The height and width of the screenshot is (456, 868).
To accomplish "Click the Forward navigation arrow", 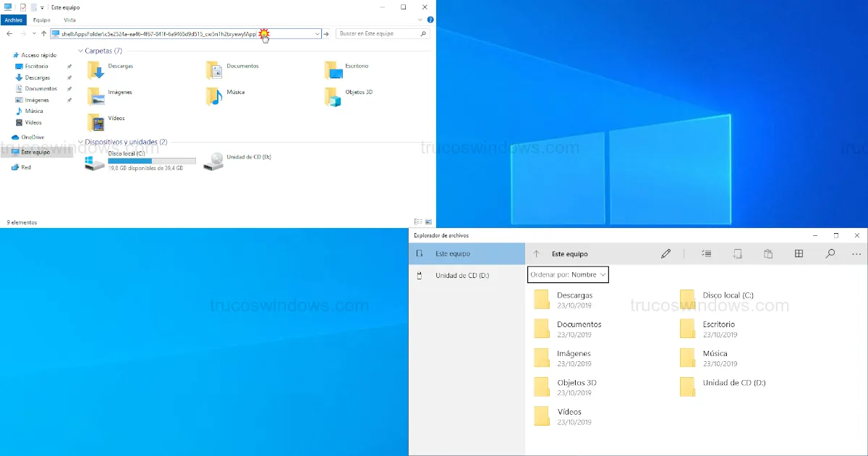I will [23, 33].
